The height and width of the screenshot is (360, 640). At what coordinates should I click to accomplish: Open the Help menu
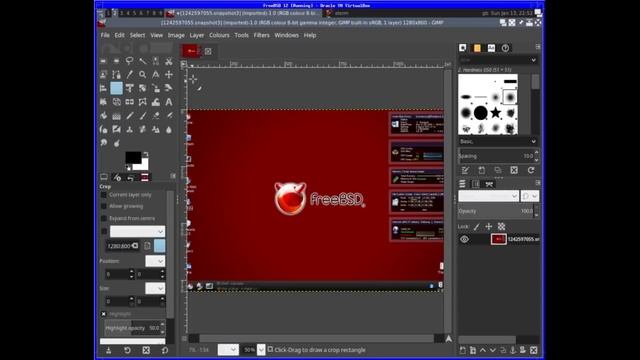(310, 36)
